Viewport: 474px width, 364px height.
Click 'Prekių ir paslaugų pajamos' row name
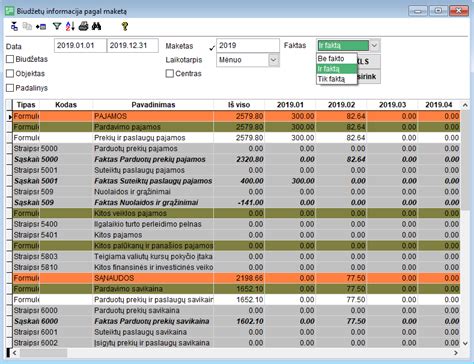[x=140, y=138]
